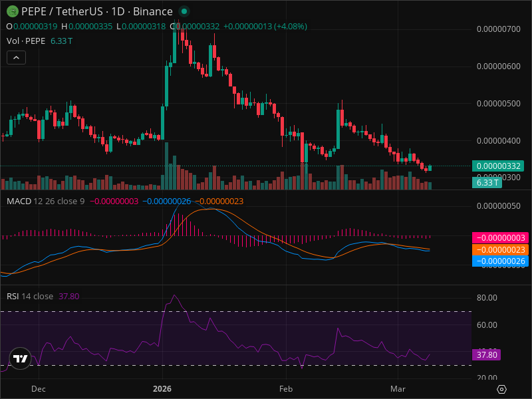Click the open value O 0.00000319
The image size is (532, 399).
click(x=32, y=27)
